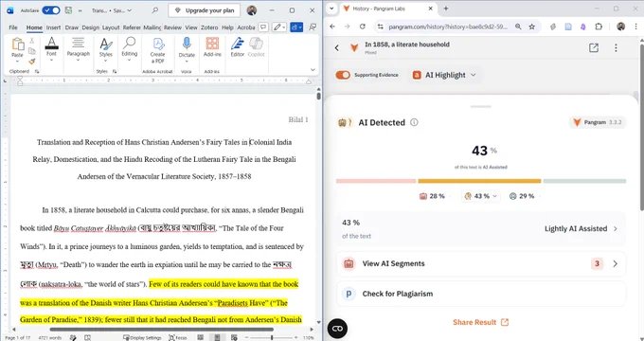Launch the Editor tool in Word

(x=238, y=46)
